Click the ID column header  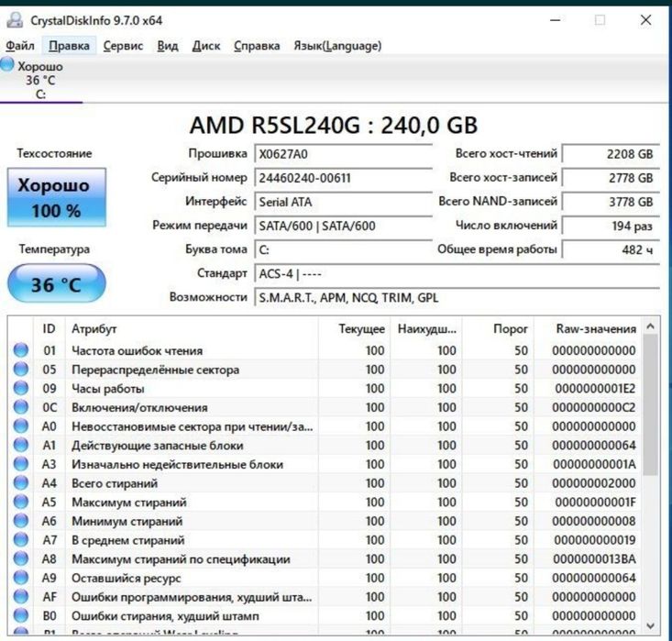pos(49,329)
